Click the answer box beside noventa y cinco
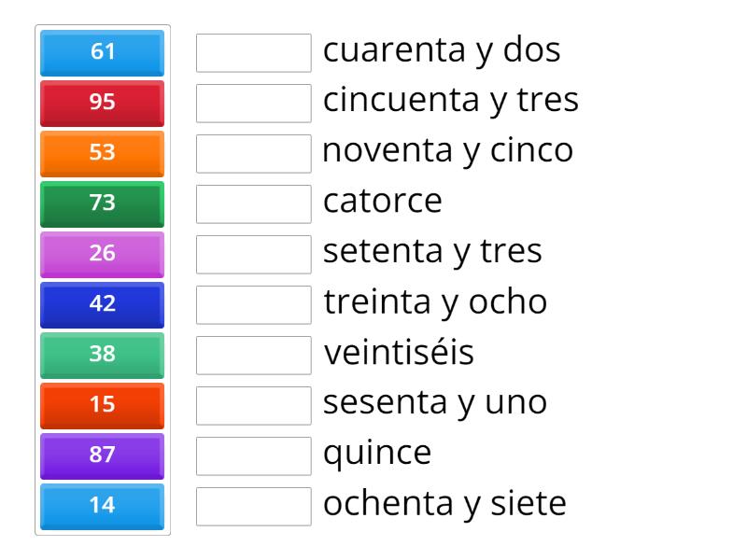This screenshot has width=747, height=560. tap(253, 153)
